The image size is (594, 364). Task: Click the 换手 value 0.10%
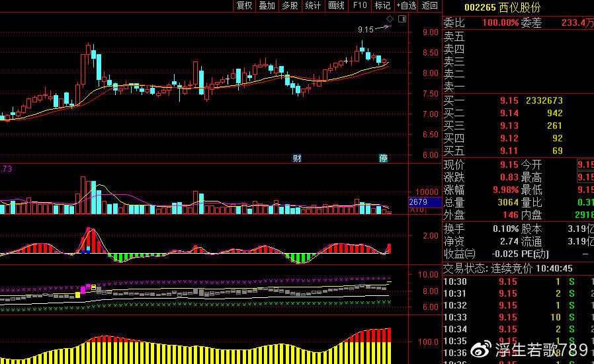pyautogui.click(x=506, y=229)
